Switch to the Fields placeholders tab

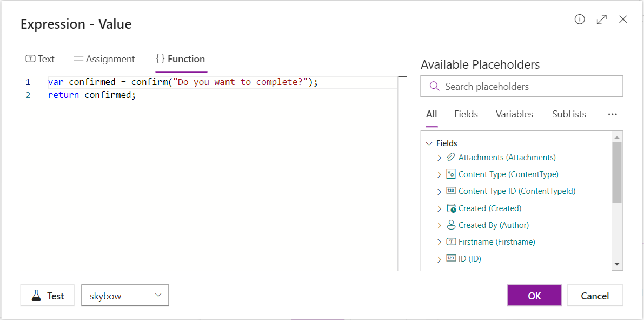click(466, 114)
